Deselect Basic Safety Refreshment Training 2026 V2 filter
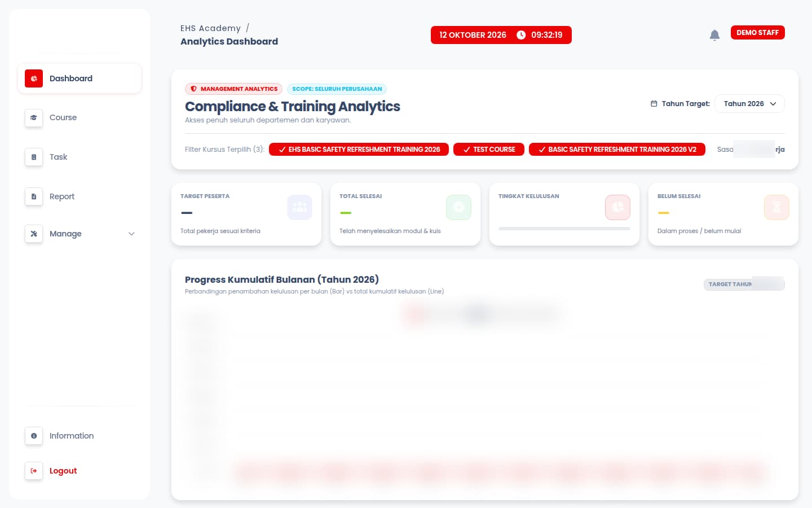This screenshot has height=508, width=812. click(617, 150)
